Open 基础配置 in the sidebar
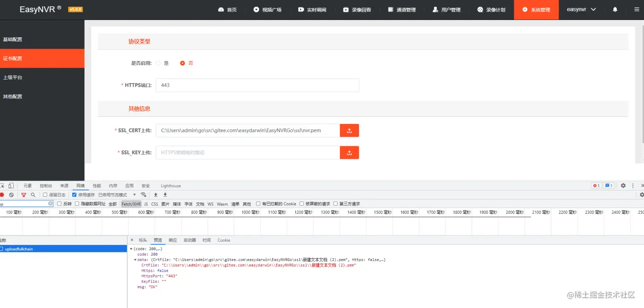This screenshot has width=644, height=308. pyautogui.click(x=42, y=39)
